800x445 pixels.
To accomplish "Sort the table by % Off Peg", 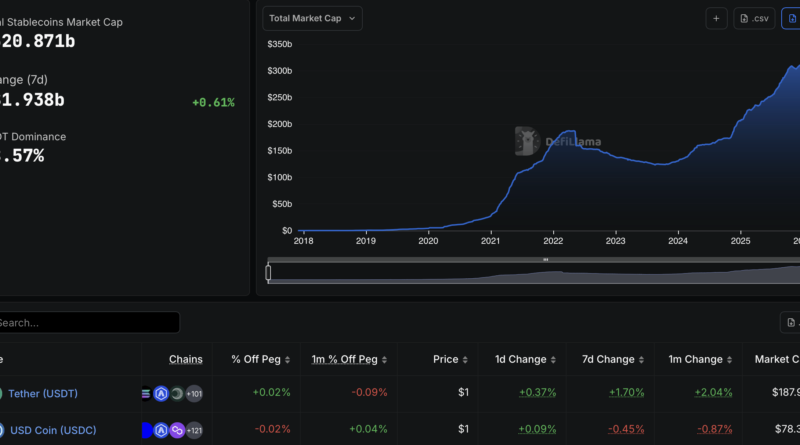I will [x=260, y=359].
